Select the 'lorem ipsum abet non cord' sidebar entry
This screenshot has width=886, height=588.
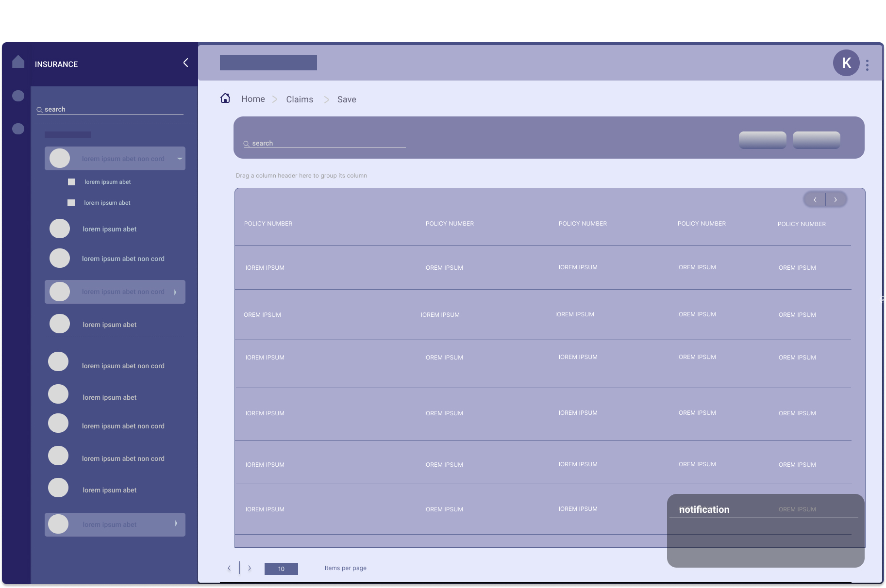point(123,259)
